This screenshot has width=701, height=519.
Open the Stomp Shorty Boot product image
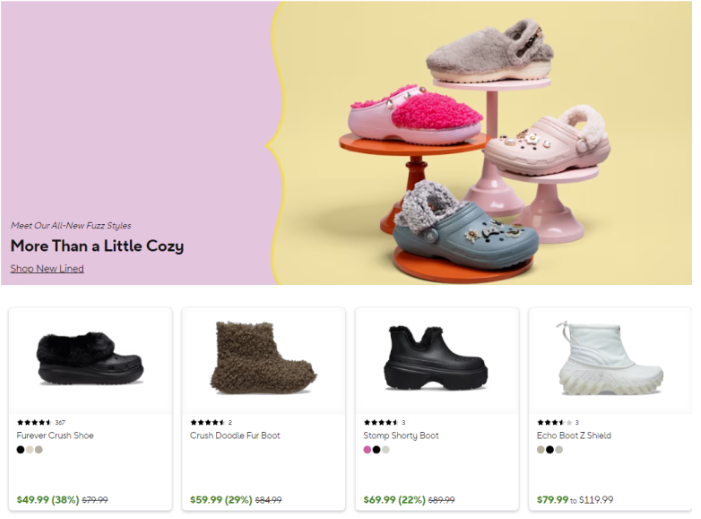[436, 358]
